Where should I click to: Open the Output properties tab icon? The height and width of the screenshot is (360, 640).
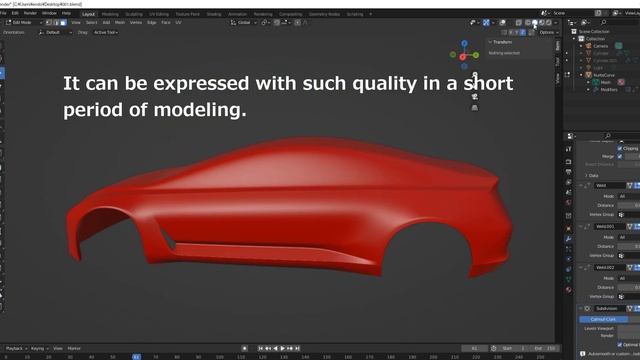pyautogui.click(x=569, y=172)
